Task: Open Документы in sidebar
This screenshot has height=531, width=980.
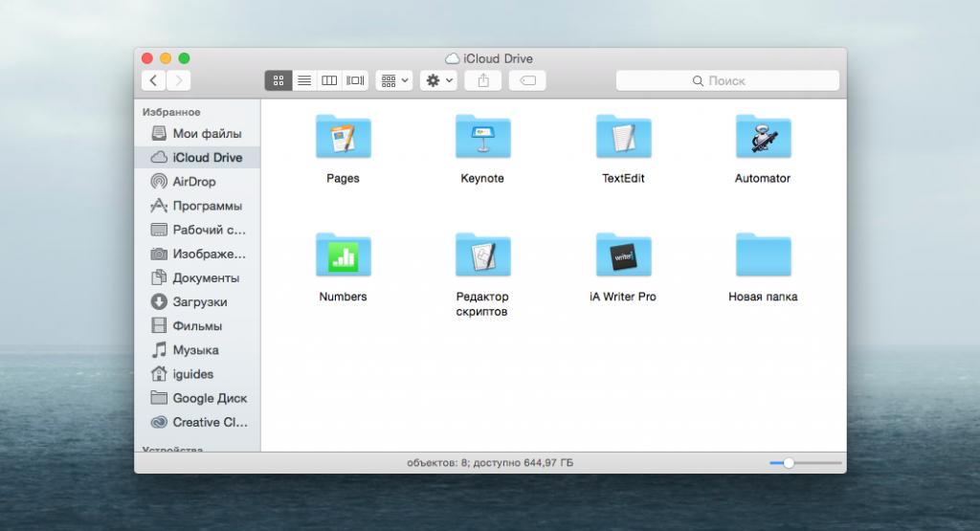Action: tap(197, 277)
